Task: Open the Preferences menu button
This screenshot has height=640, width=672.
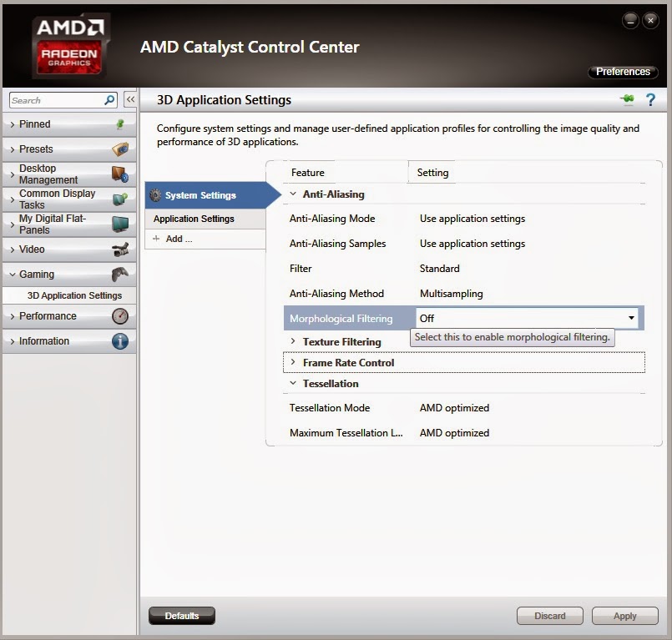Action: (623, 72)
